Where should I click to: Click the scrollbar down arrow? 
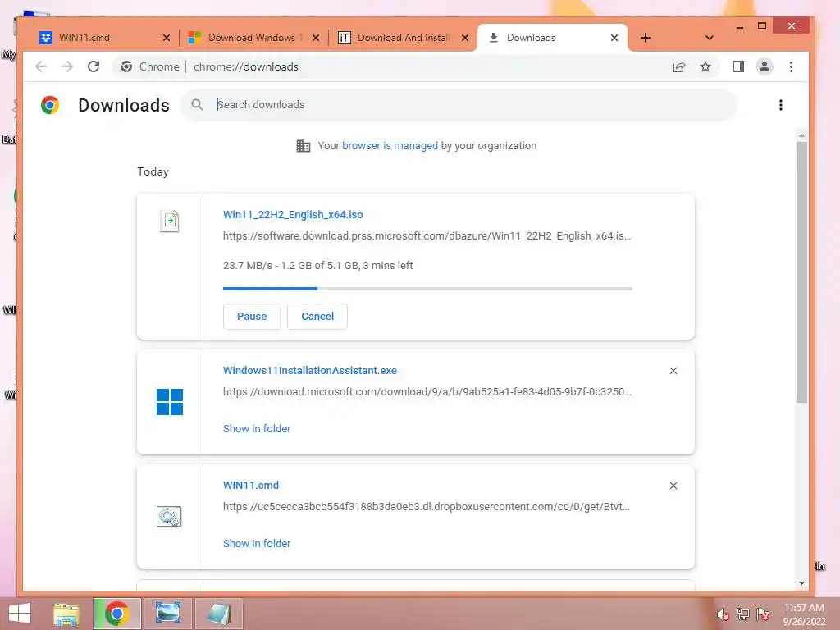(x=801, y=583)
